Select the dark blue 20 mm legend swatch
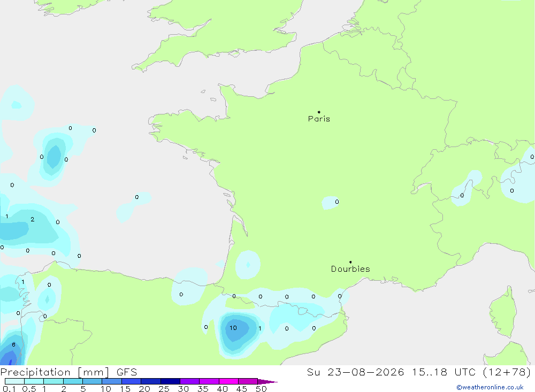The height and width of the screenshot is (392, 535). click(151, 381)
